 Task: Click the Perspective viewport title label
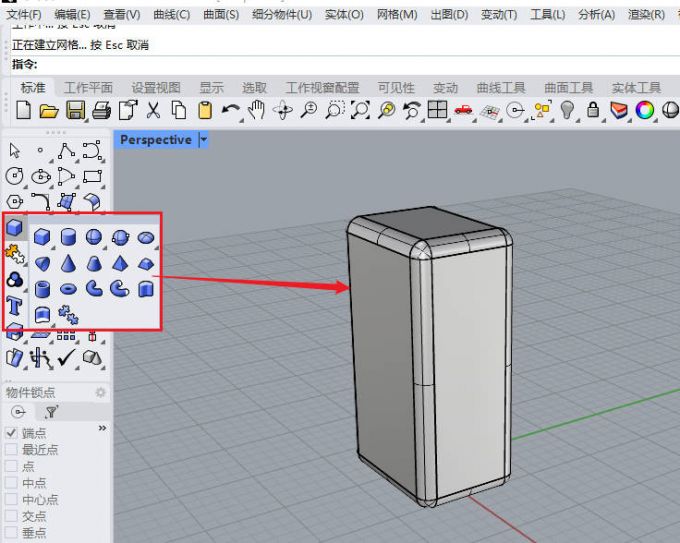155,140
